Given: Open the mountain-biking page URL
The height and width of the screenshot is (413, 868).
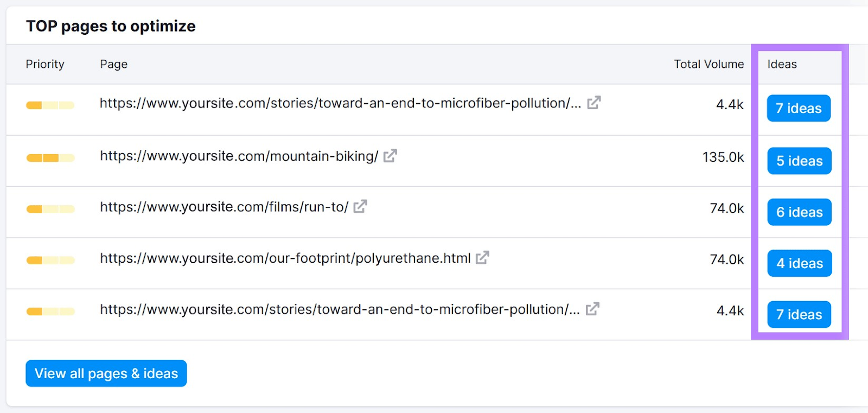Looking at the screenshot, I should [x=239, y=156].
